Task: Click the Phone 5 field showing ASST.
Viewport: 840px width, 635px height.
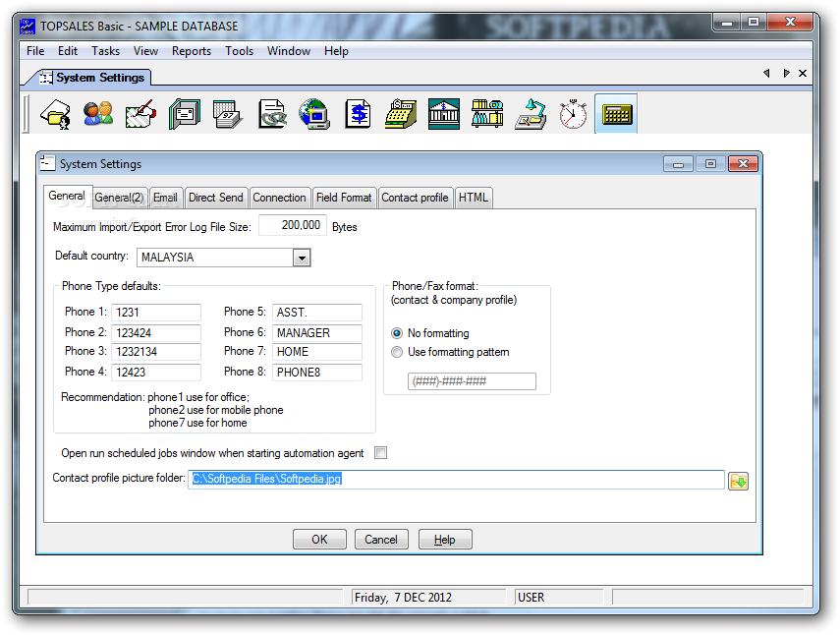Action: 317,313
